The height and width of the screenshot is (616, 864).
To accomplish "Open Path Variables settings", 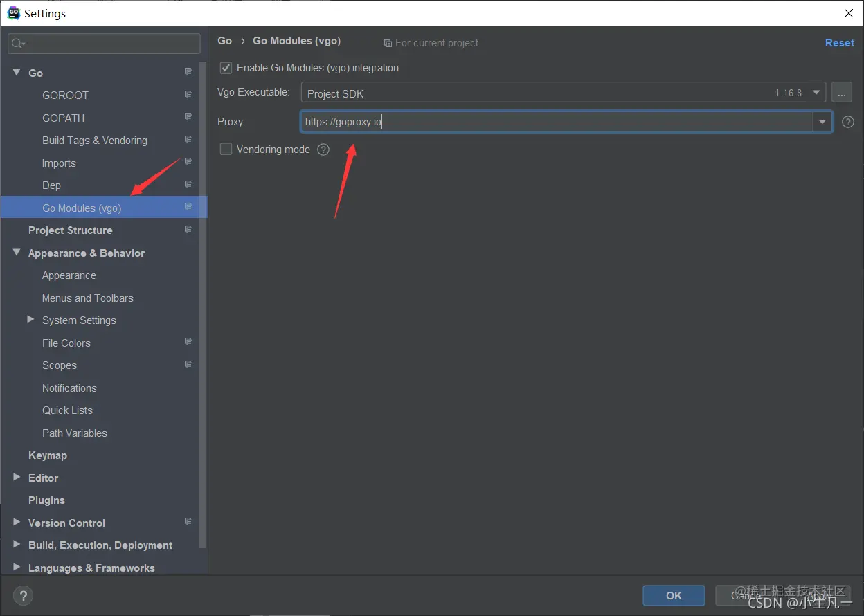I will click(x=75, y=433).
